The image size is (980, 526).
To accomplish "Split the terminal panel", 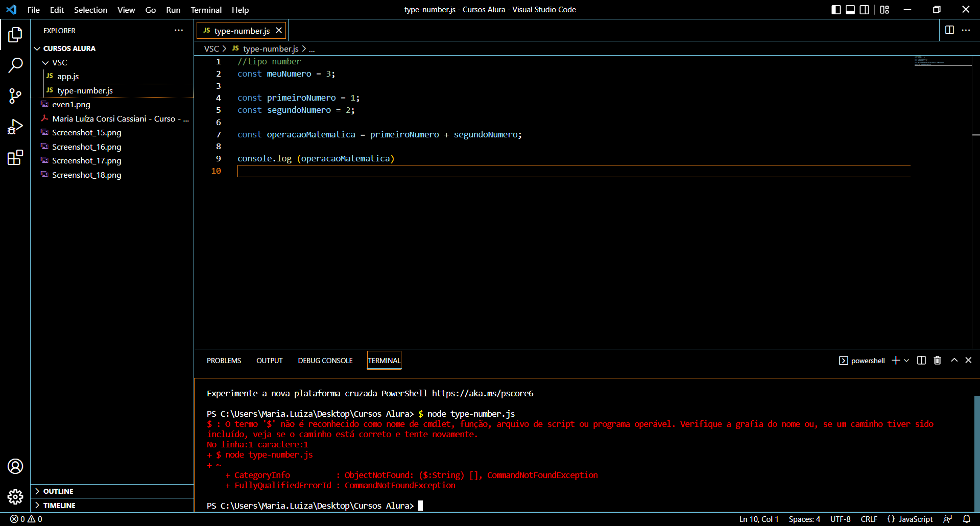I will tap(921, 361).
